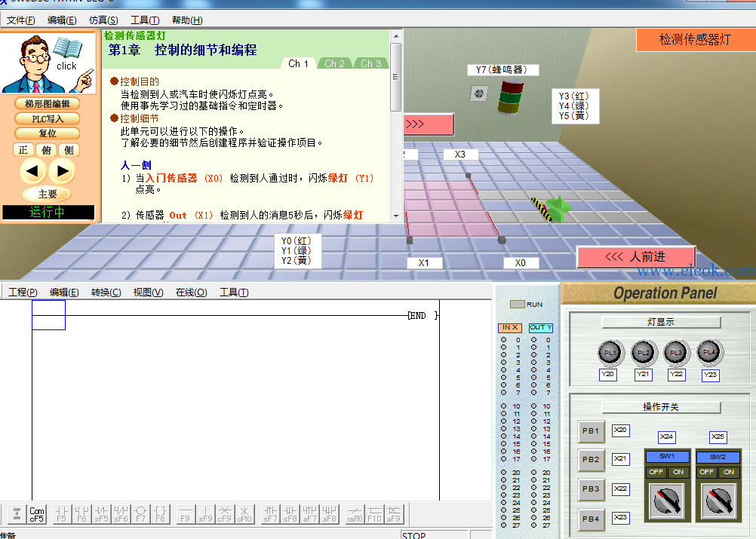This screenshot has width=756, height=539.
Task: Delete horizontal line using cF9 icon
Action: pyautogui.click(x=225, y=514)
